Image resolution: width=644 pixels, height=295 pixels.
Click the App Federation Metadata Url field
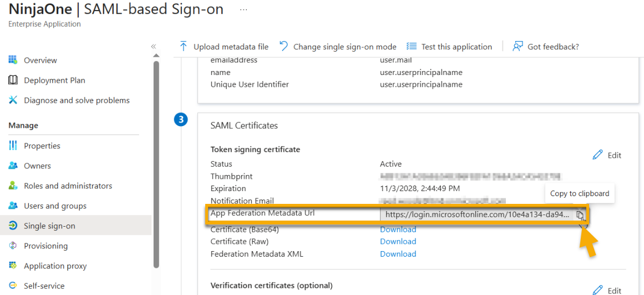[x=476, y=214]
